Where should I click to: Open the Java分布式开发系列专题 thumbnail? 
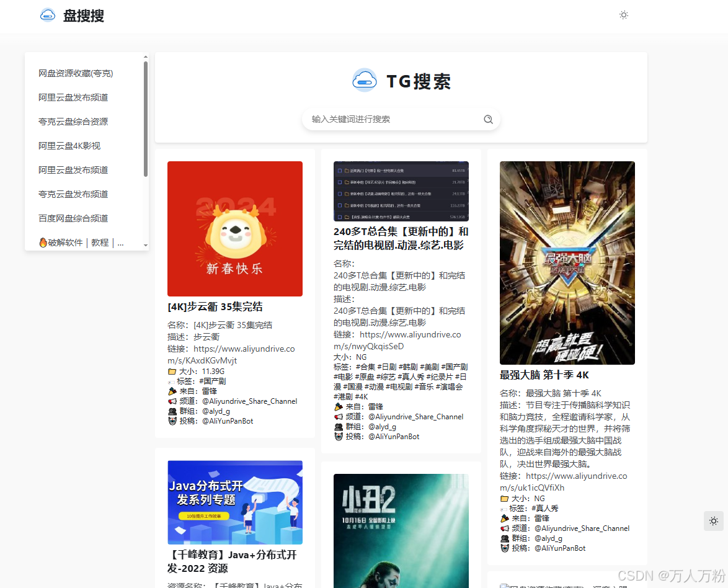tap(235, 502)
